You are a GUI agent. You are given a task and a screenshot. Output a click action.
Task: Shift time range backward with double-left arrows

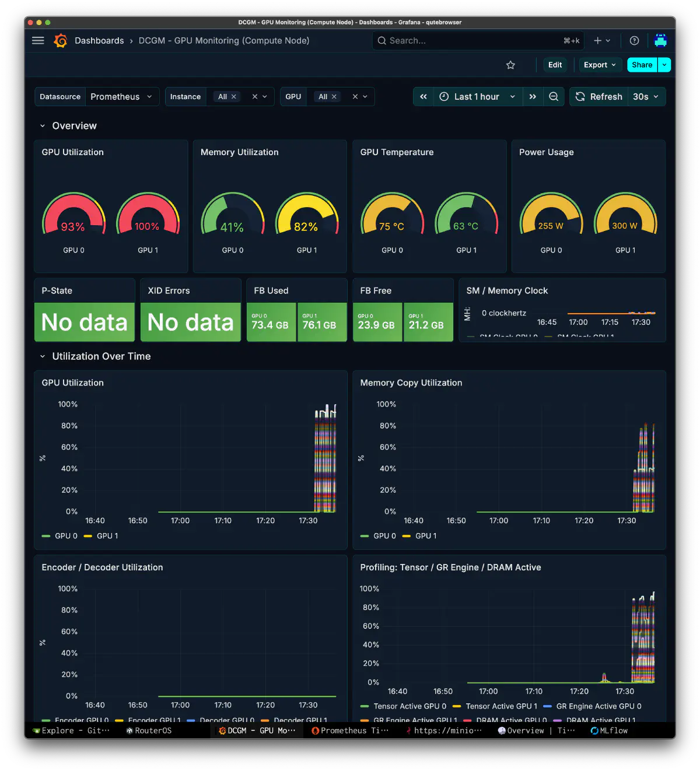pos(423,97)
